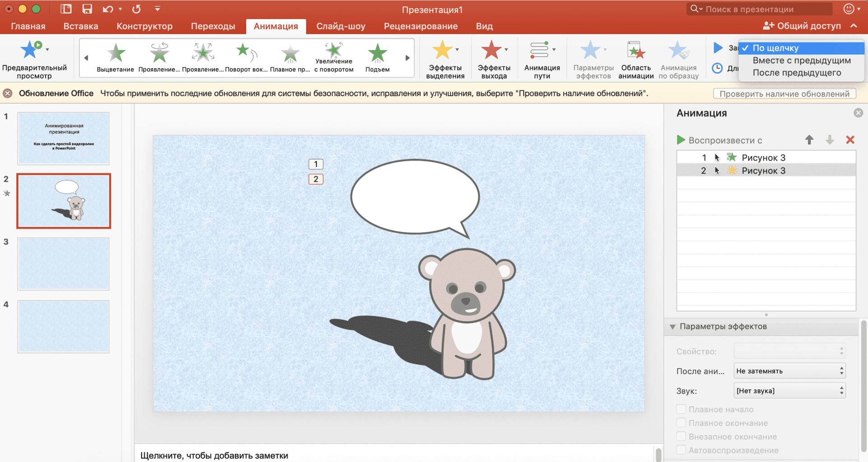Select После предыдущего start option
This screenshot has height=462, width=868.
[x=801, y=73]
